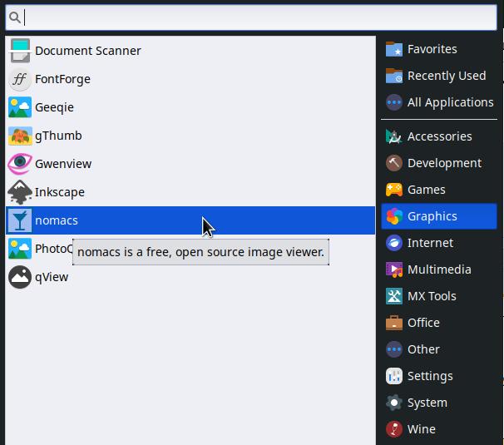
Task: Click the Graphics colorful icon
Action: [x=393, y=216]
